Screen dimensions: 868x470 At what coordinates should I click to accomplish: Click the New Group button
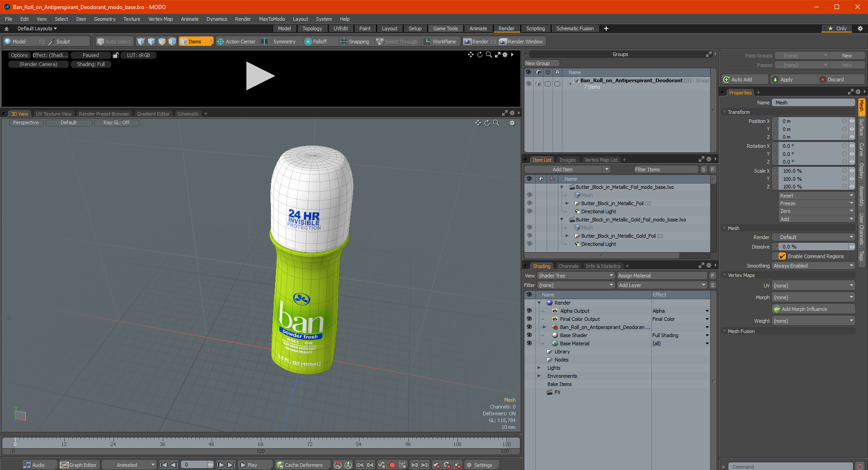pyautogui.click(x=542, y=63)
